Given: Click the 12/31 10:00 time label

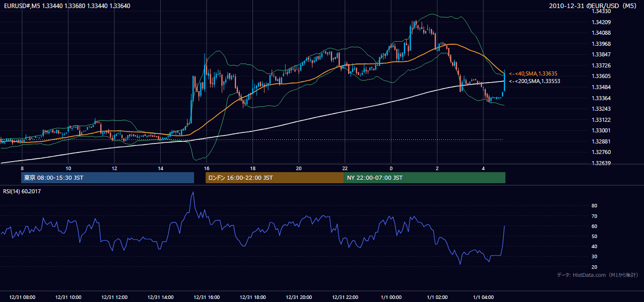Looking at the screenshot, I should (68, 297).
